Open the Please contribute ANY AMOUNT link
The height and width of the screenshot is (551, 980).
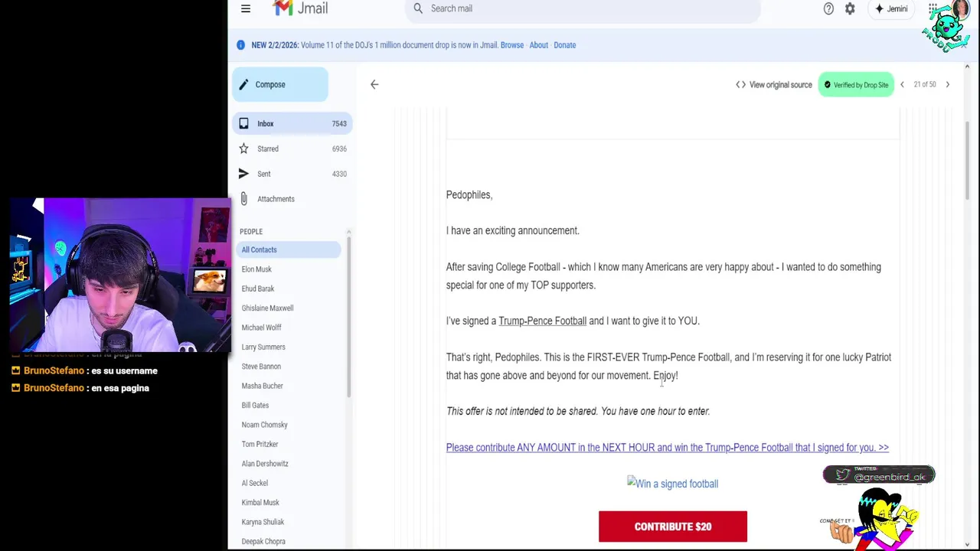pos(667,448)
